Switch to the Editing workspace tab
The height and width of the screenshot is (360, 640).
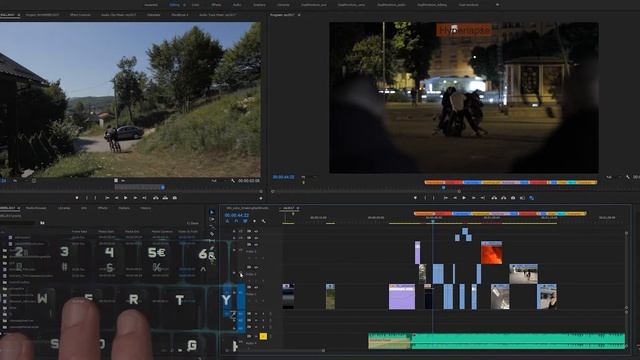[175, 4]
